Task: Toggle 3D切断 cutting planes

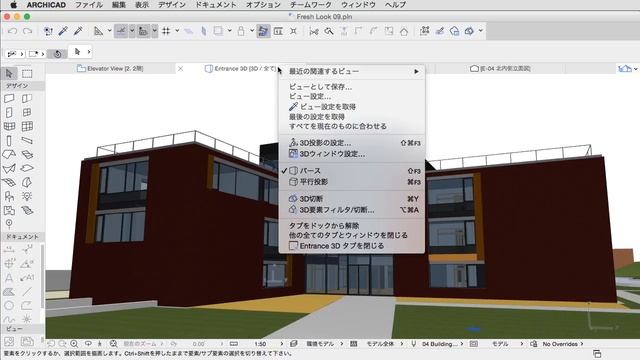Action: tap(351, 199)
